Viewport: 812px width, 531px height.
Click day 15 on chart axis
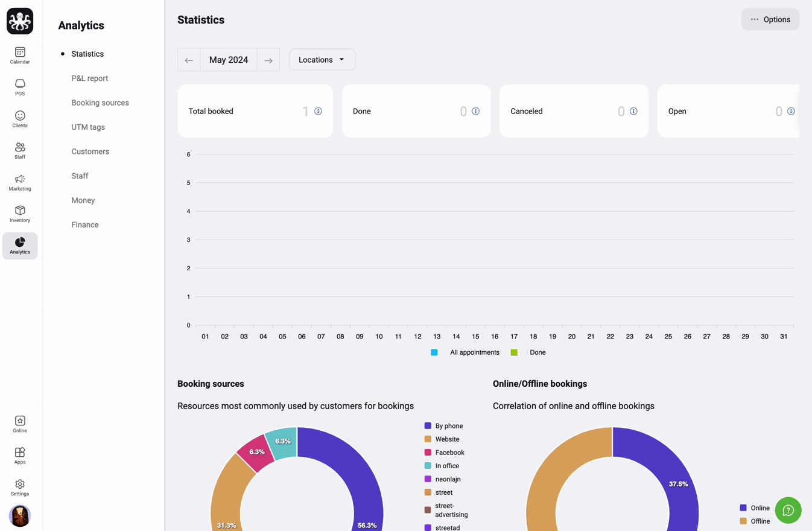(475, 337)
